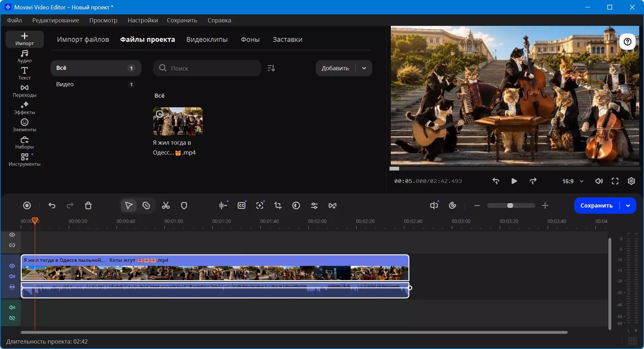Select the blade cut tool
Screen dimensions: 644x349
[146, 206]
